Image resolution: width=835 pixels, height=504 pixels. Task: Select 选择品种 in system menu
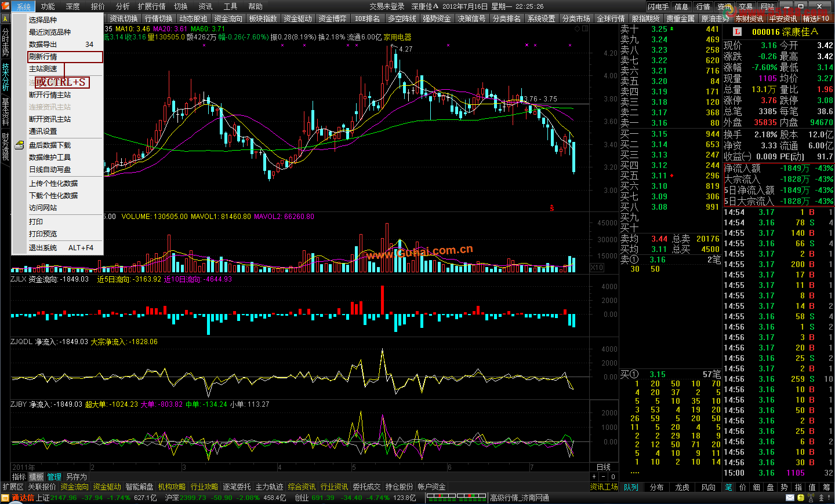click(x=57, y=20)
